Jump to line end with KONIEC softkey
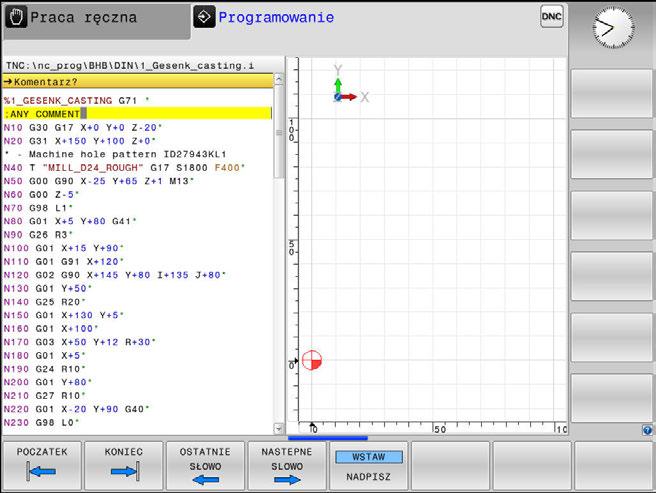Image resolution: width=656 pixels, height=493 pixels. (124, 465)
